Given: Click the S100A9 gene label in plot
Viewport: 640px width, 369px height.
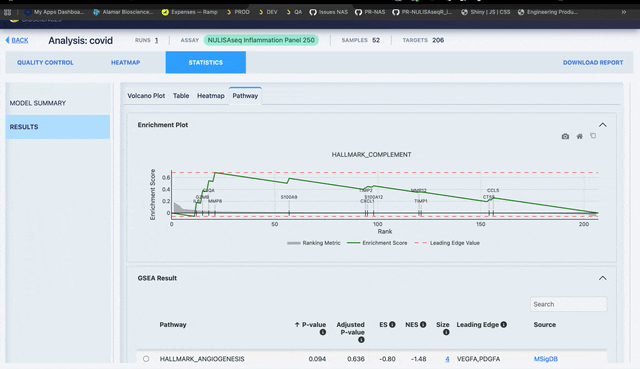Looking at the screenshot, I should coord(289,197).
